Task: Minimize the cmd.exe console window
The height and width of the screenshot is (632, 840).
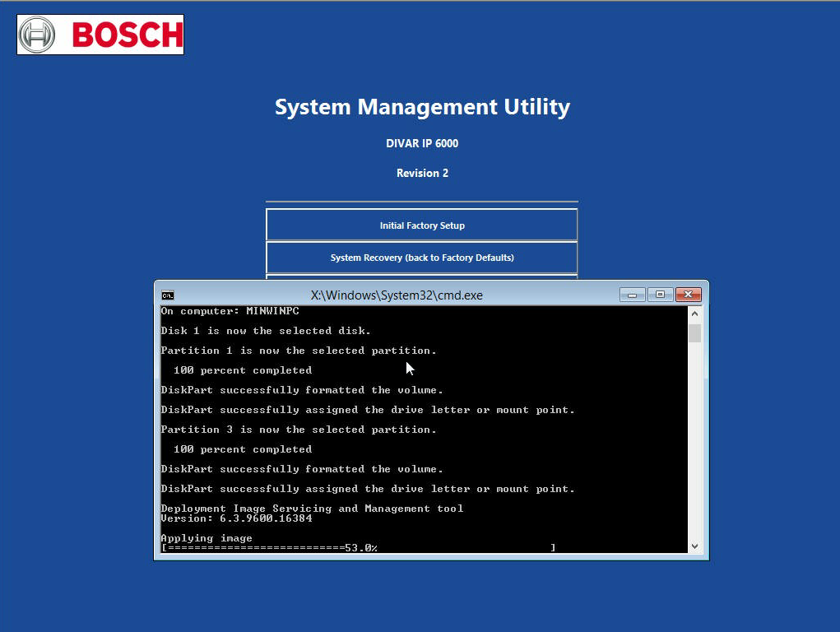Action: tap(631, 294)
